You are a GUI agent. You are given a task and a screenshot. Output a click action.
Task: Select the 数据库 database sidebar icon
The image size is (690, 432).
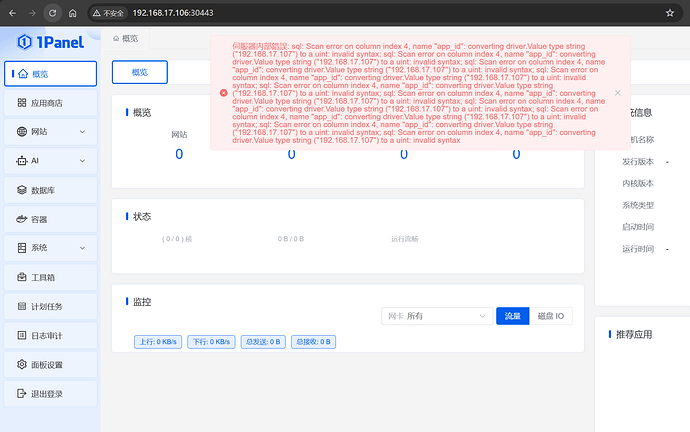click(x=22, y=190)
